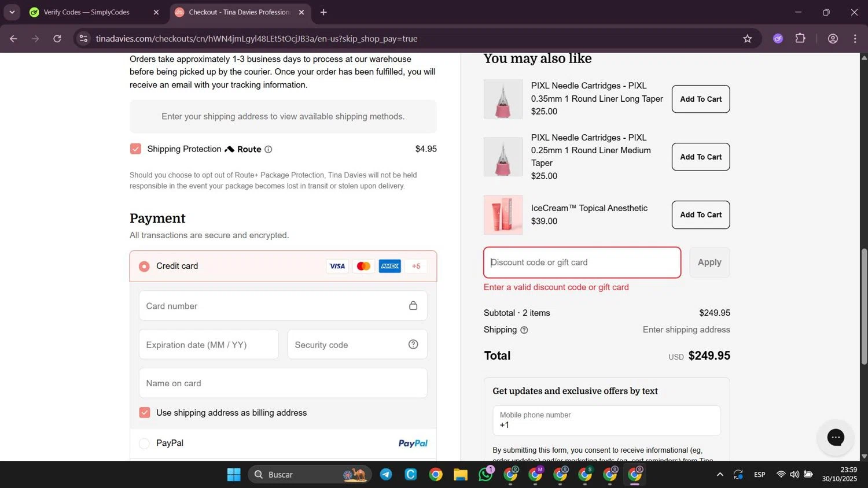Open the chat support bubble
Viewport: 868px width, 488px height.
836,437
